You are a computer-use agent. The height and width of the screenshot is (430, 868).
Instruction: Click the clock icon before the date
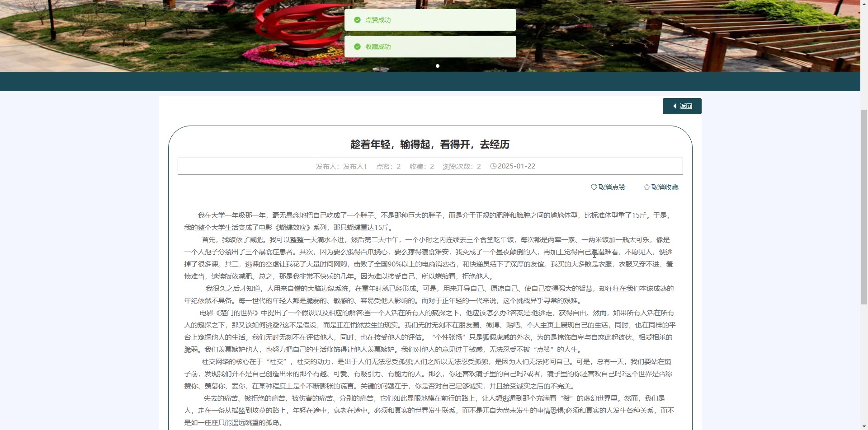(493, 166)
